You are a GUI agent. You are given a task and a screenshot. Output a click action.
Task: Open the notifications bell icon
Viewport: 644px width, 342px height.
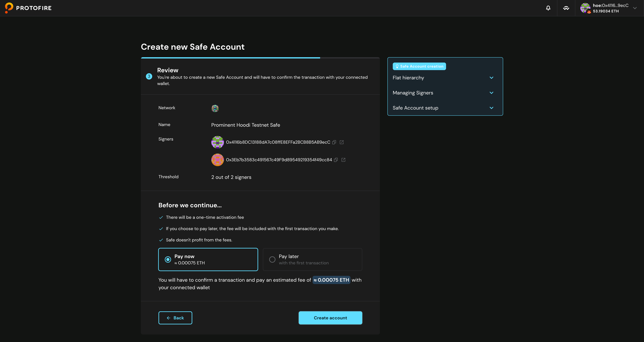pyautogui.click(x=548, y=8)
